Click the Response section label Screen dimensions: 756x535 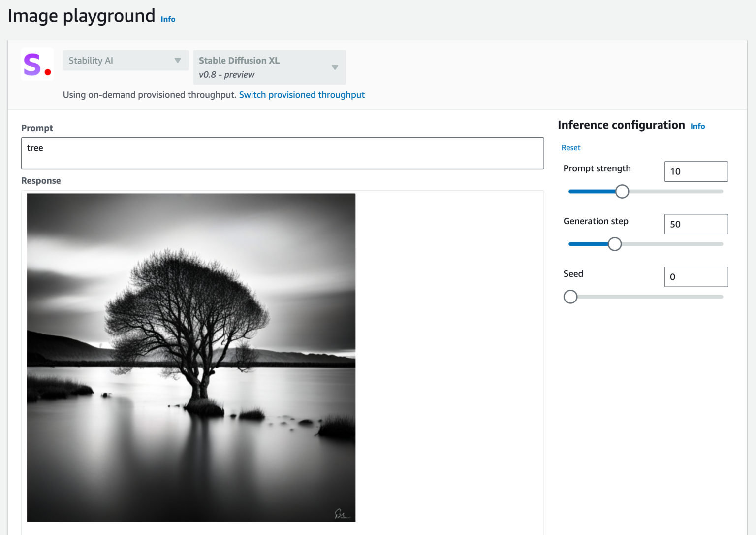[x=41, y=181]
